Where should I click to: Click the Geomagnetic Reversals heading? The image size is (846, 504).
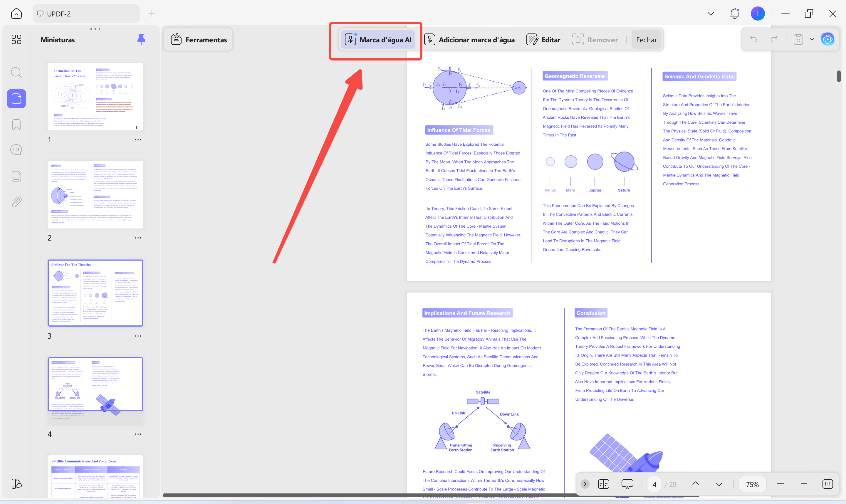(x=575, y=76)
